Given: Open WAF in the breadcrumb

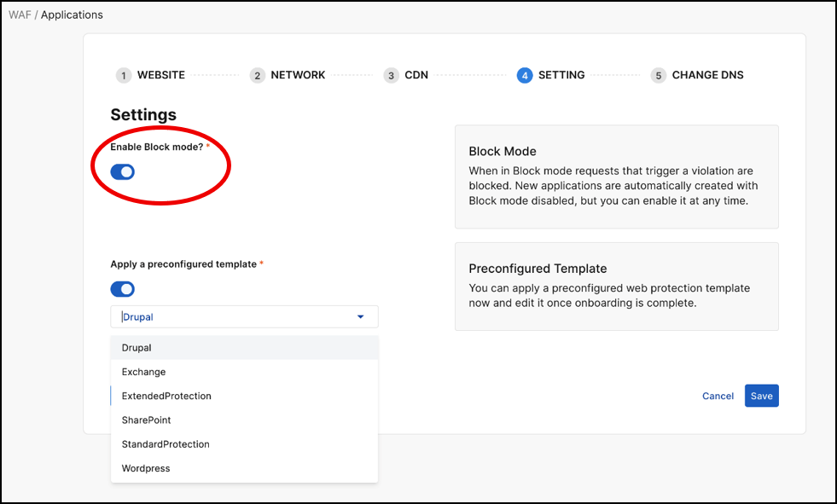Looking at the screenshot, I should point(19,14).
